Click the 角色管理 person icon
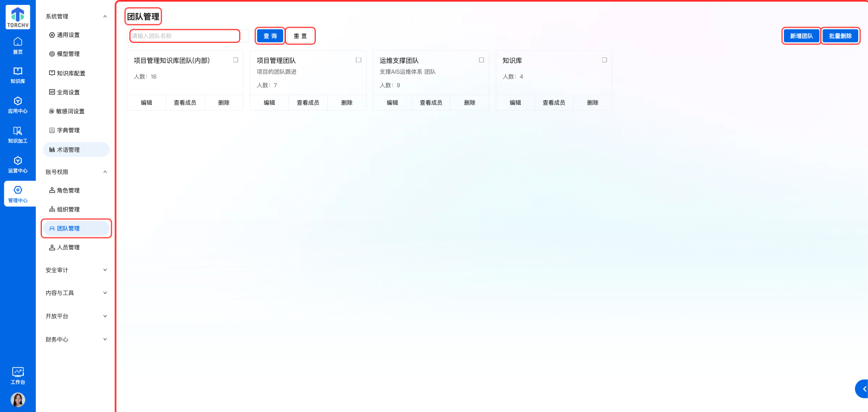This screenshot has height=412, width=868. [52, 190]
